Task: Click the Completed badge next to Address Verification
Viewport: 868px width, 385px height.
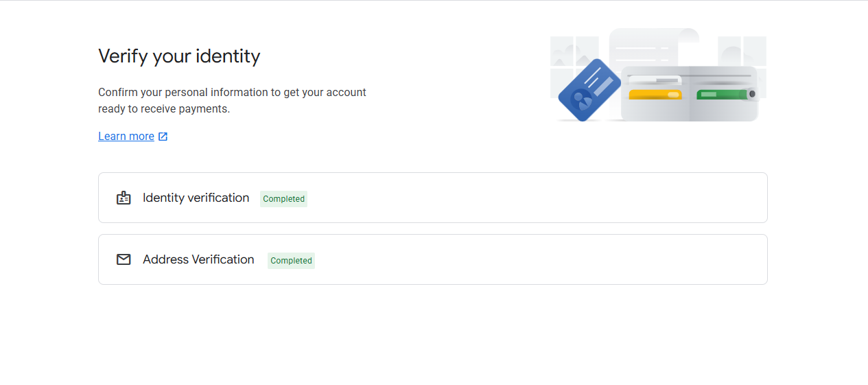Action: (291, 261)
